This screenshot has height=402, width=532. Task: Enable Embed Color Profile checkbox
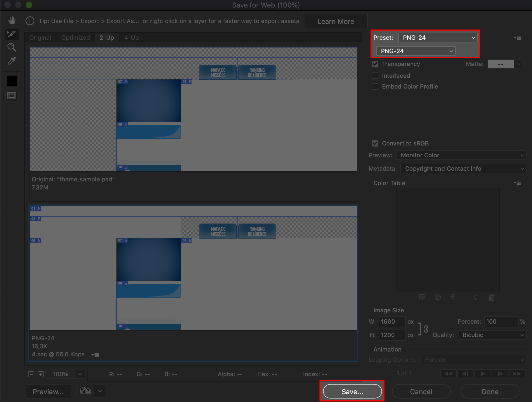click(375, 86)
